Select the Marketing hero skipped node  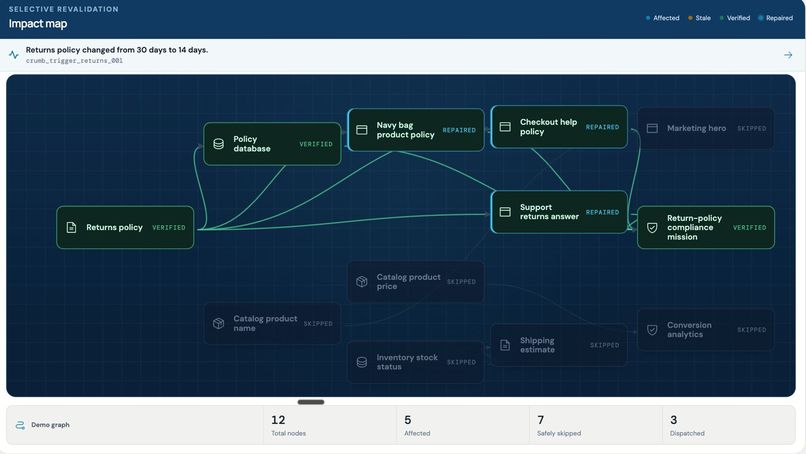(x=706, y=128)
